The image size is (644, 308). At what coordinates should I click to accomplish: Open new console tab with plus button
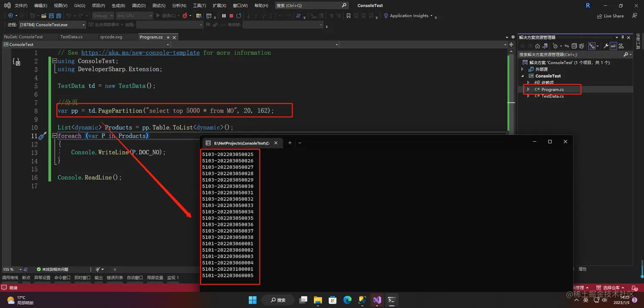coord(290,143)
